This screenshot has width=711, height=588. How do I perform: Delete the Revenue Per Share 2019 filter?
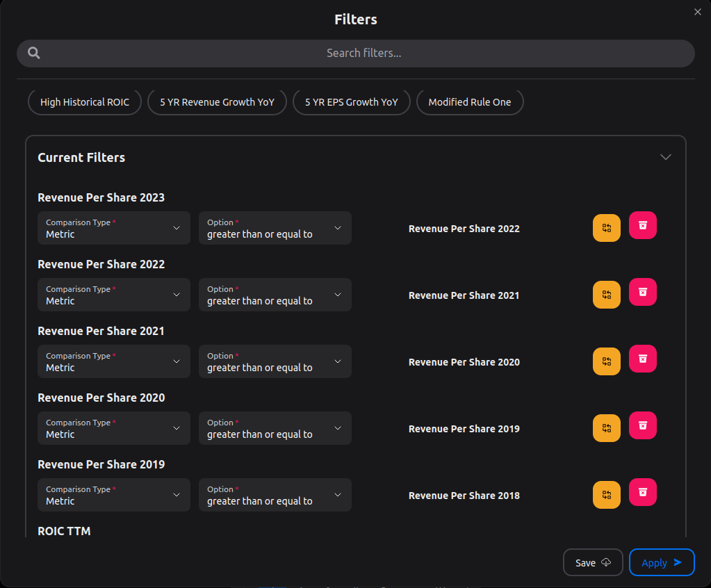[x=642, y=492]
